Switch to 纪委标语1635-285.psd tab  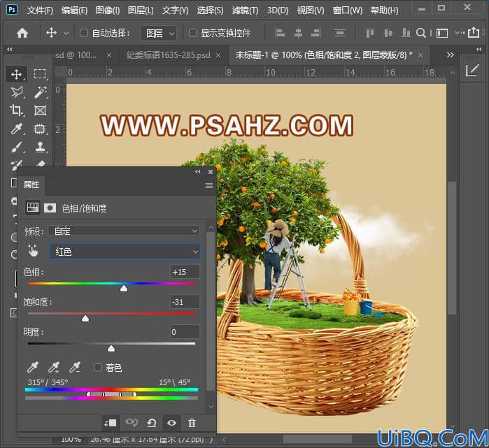[168, 55]
